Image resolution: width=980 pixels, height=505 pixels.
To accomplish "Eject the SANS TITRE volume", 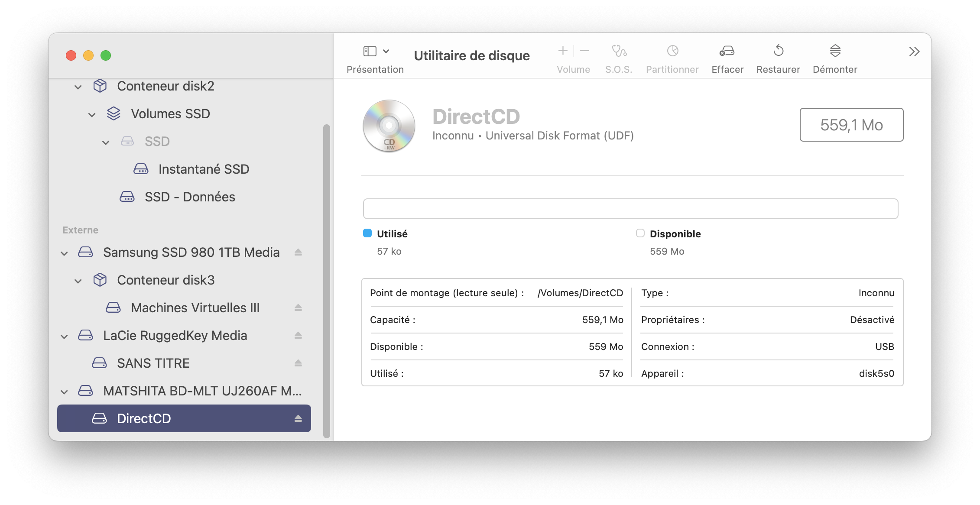I will [x=298, y=363].
